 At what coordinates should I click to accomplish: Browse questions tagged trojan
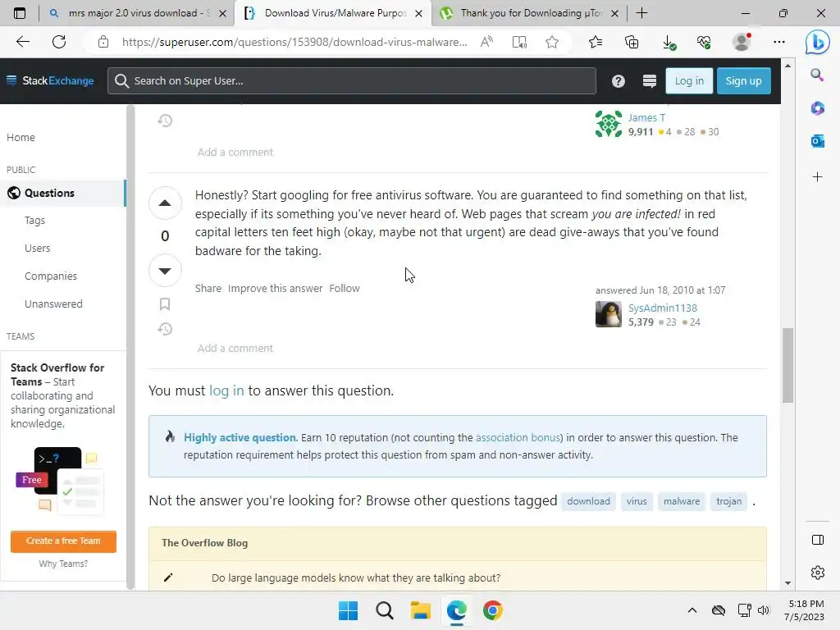pos(729,501)
